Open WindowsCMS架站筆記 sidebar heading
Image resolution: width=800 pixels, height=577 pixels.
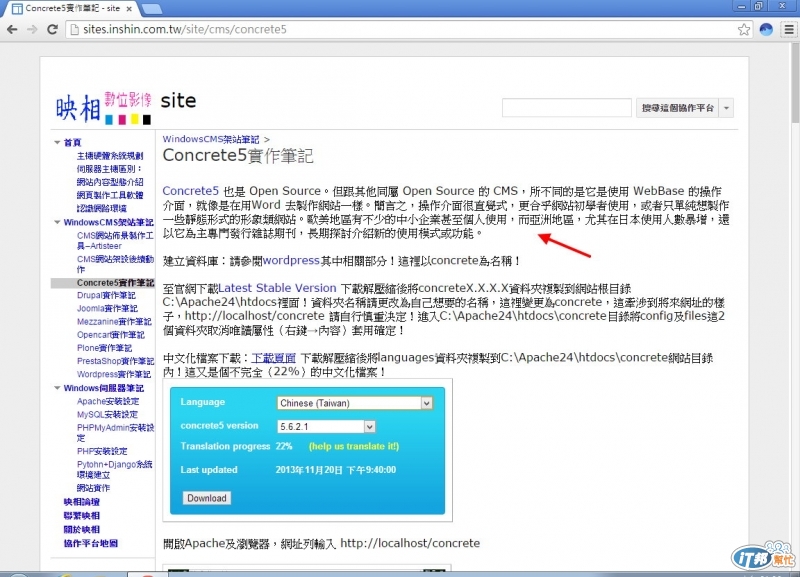pos(108,222)
